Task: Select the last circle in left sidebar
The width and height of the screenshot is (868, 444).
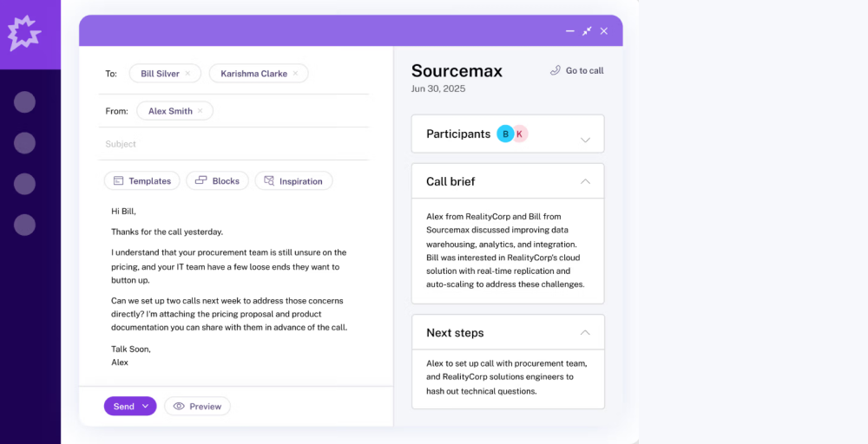Action: click(24, 225)
